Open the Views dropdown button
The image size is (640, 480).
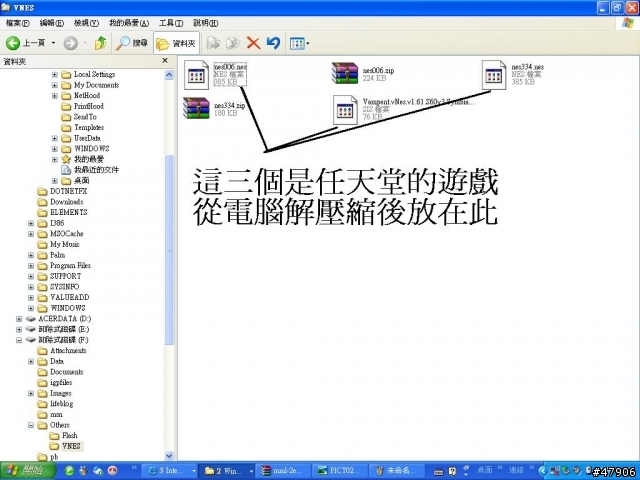[299, 43]
